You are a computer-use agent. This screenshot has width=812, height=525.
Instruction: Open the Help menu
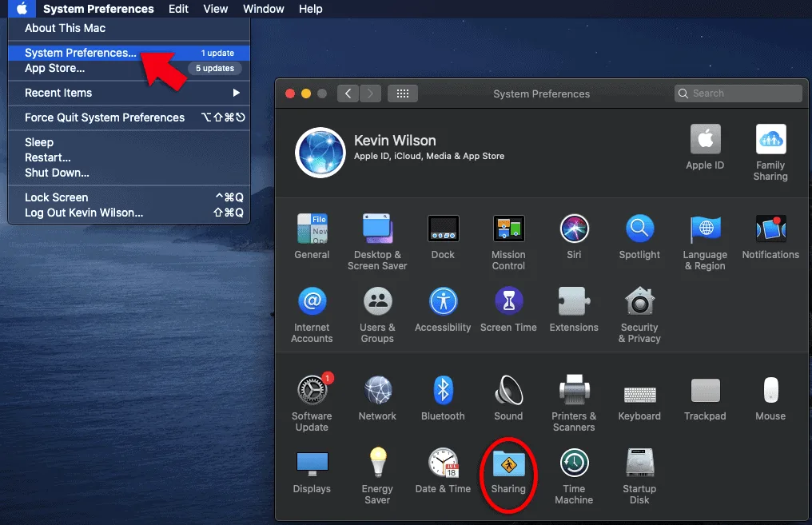pyautogui.click(x=311, y=9)
